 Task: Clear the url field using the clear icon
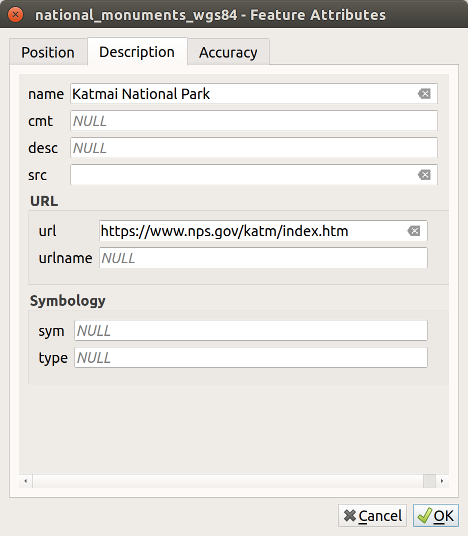pos(414,231)
